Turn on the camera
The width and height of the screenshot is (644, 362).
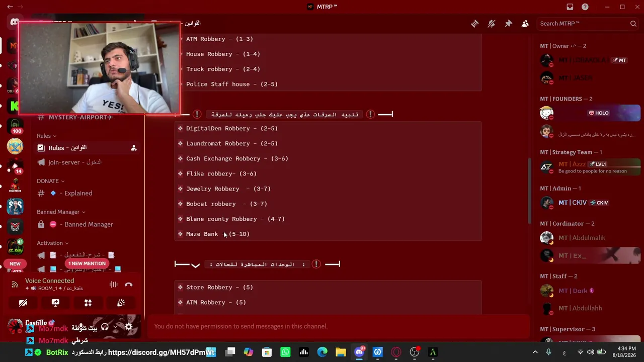pos(23,303)
